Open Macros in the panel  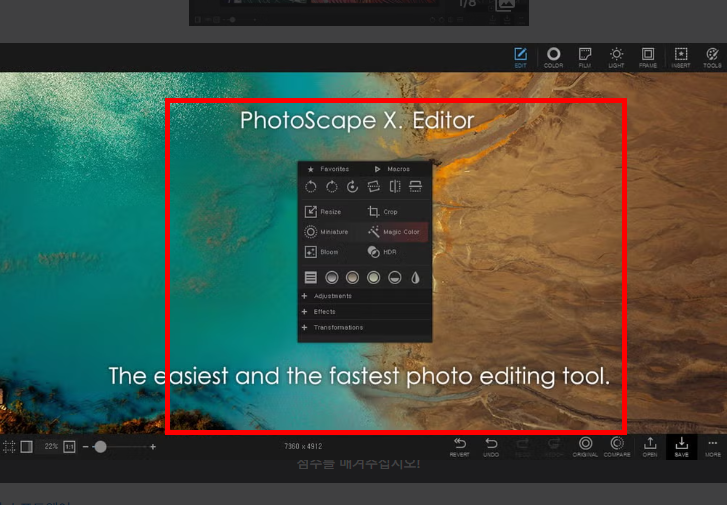pos(392,169)
